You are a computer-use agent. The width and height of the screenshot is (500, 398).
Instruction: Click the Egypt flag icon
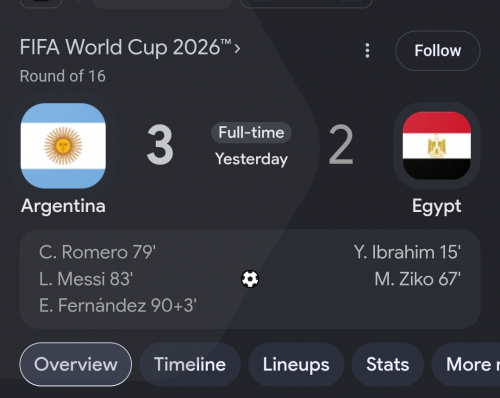tap(437, 146)
